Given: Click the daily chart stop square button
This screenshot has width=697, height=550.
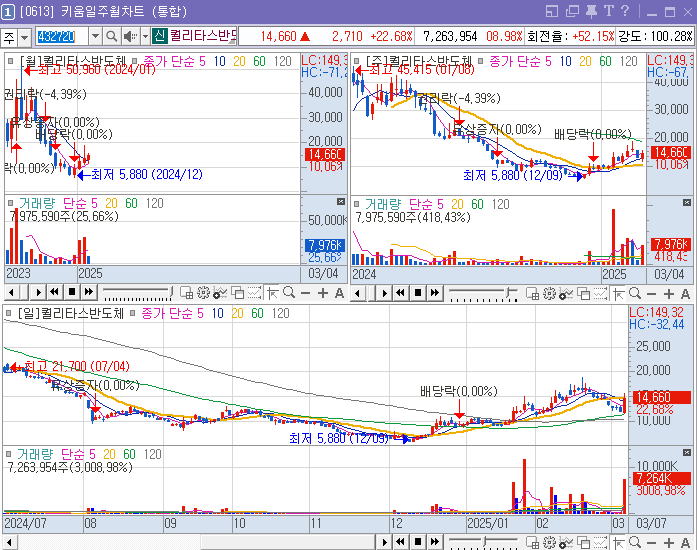Looking at the screenshot, I should (417, 542).
